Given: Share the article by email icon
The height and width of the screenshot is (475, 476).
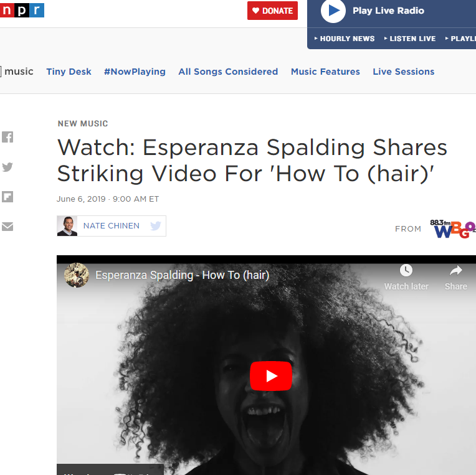Looking at the screenshot, I should 7,227.
